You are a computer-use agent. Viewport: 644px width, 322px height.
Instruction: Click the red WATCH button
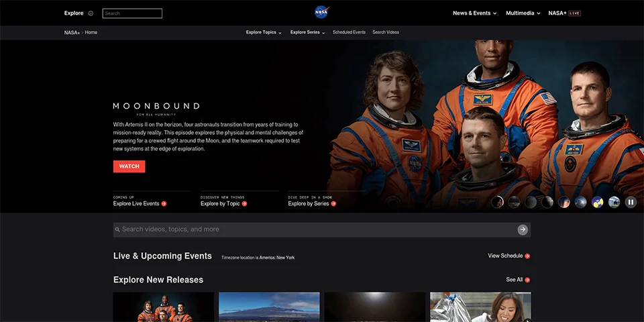pos(129,166)
